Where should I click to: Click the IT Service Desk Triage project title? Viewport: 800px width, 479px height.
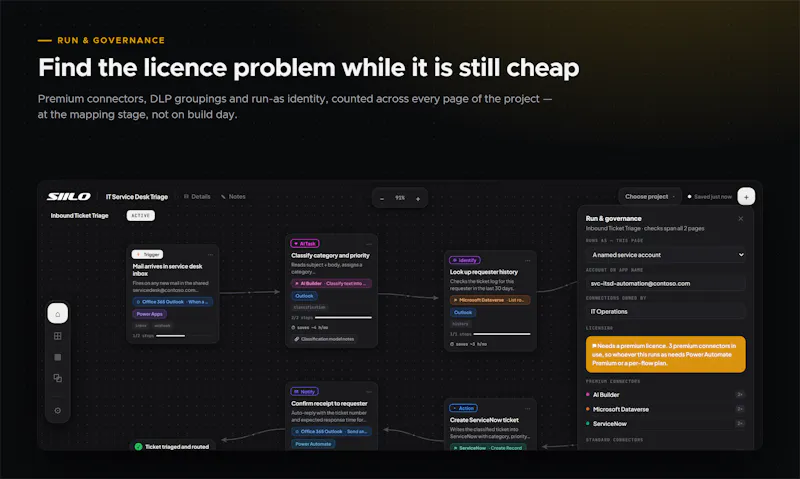point(137,197)
